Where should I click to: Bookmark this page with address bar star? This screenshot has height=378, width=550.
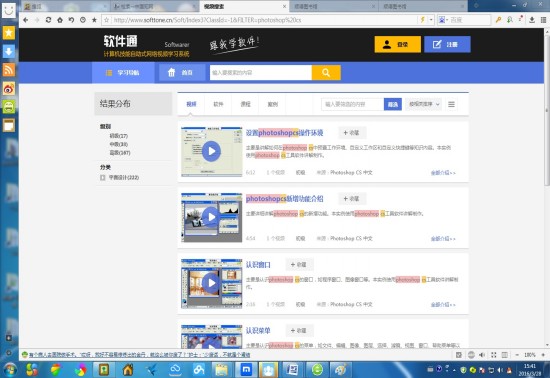(x=107, y=20)
